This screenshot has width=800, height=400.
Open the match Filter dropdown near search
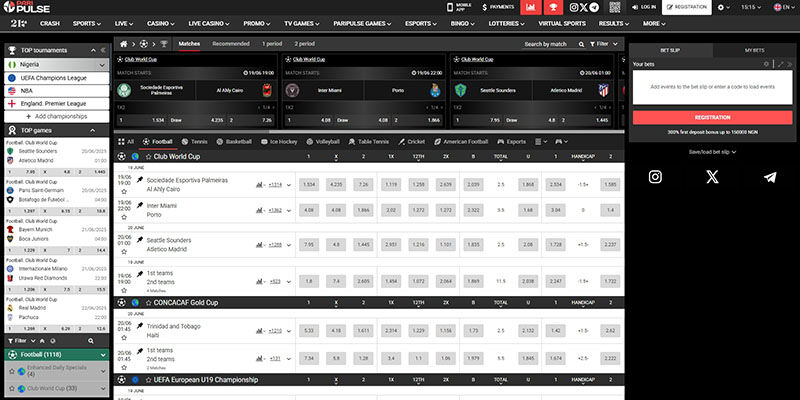tap(604, 44)
